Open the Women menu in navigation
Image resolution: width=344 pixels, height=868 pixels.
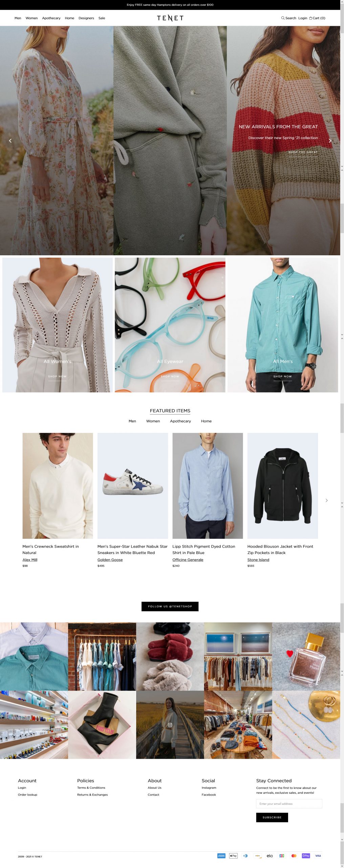[31, 18]
